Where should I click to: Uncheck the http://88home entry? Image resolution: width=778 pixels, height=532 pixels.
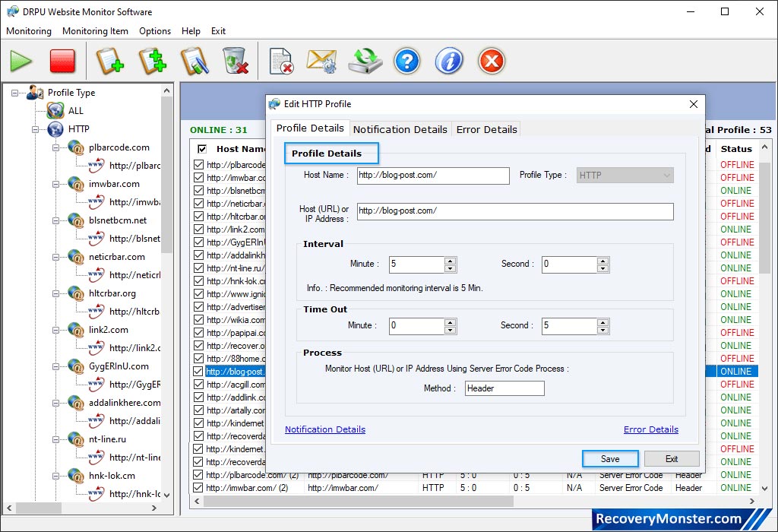[201, 358]
